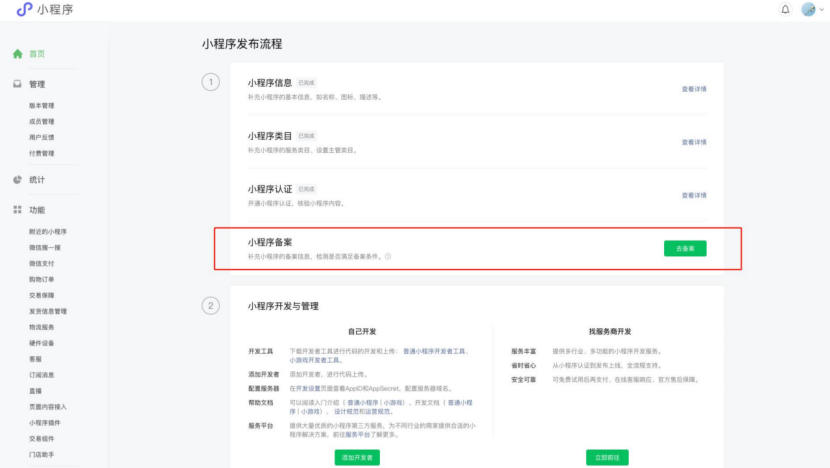The width and height of the screenshot is (830, 468).
Task: Click the 首页 home icon
Action: (17, 54)
